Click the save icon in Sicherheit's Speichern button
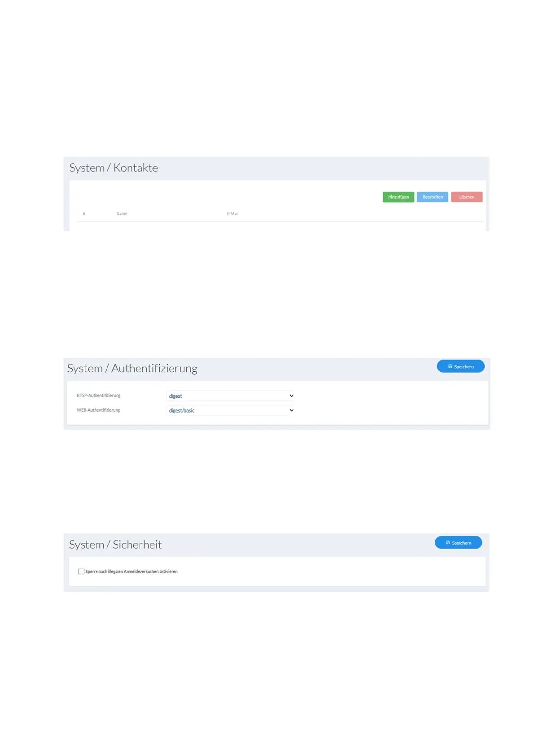This screenshot has width=534, height=756. (x=448, y=543)
